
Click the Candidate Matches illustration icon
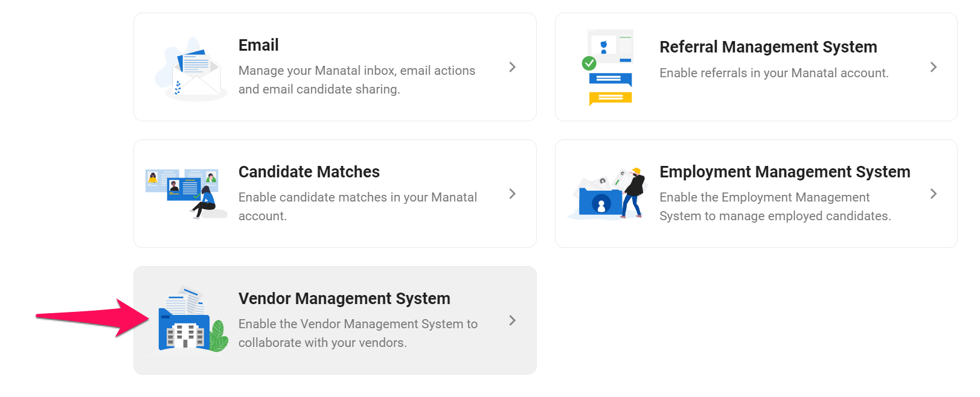(x=186, y=194)
